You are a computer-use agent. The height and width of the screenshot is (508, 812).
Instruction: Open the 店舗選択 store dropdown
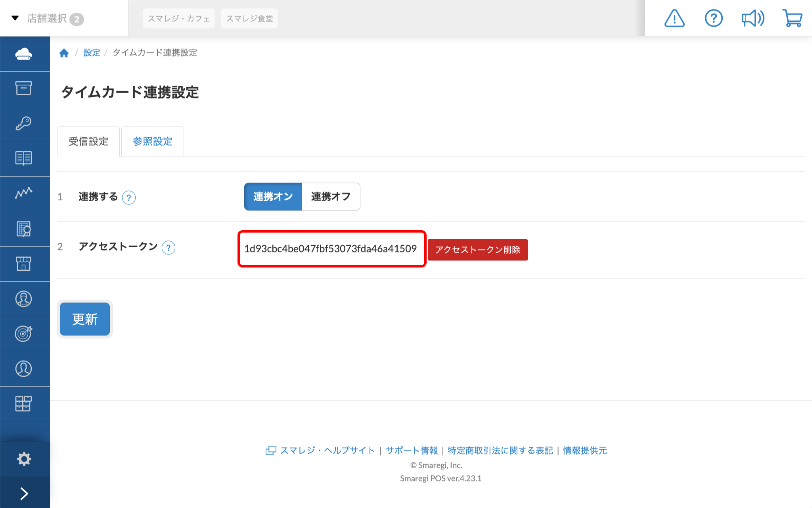coord(48,19)
